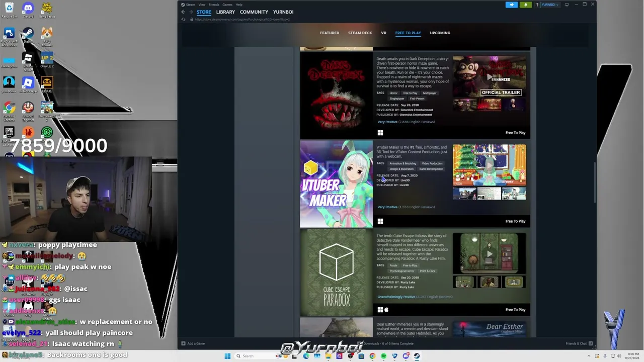Click the Apple icon under Cube Escape Paradox

386,310
